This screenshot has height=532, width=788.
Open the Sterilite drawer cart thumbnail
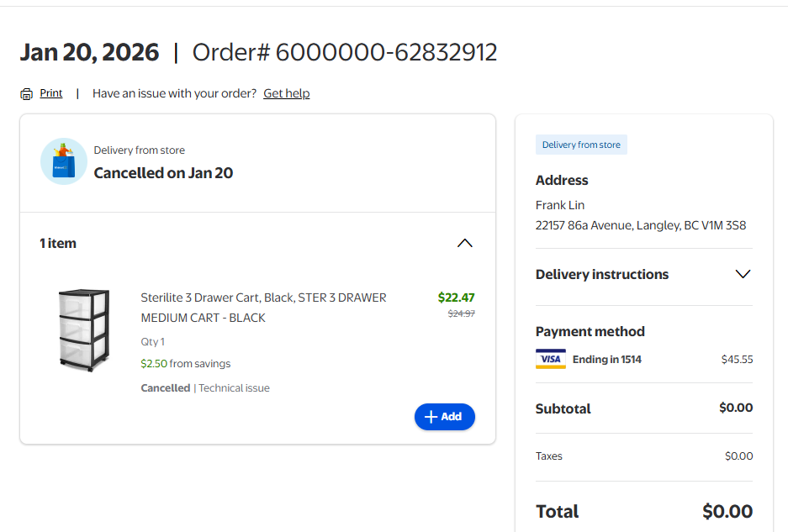pos(83,330)
